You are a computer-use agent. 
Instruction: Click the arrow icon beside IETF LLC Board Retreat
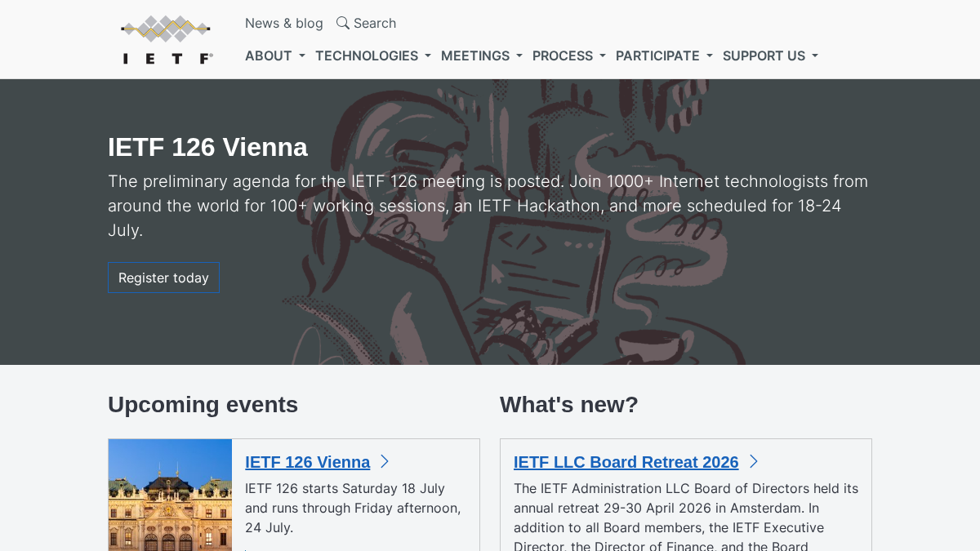[754, 462]
